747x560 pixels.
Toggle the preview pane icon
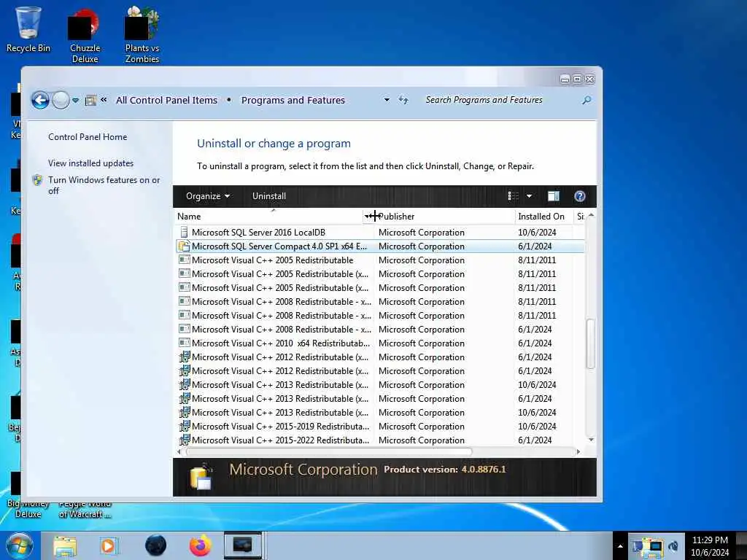pos(554,196)
